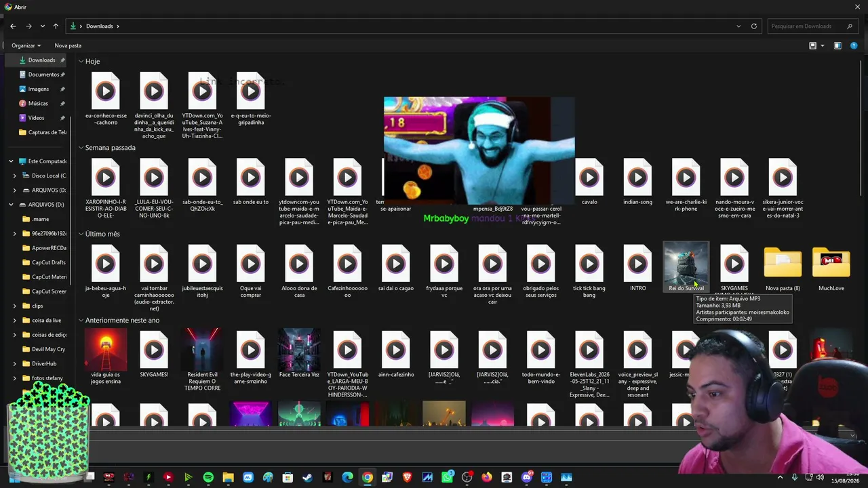This screenshot has height=488, width=868.
Task: Click the magnifier icon in search box
Action: click(x=850, y=26)
